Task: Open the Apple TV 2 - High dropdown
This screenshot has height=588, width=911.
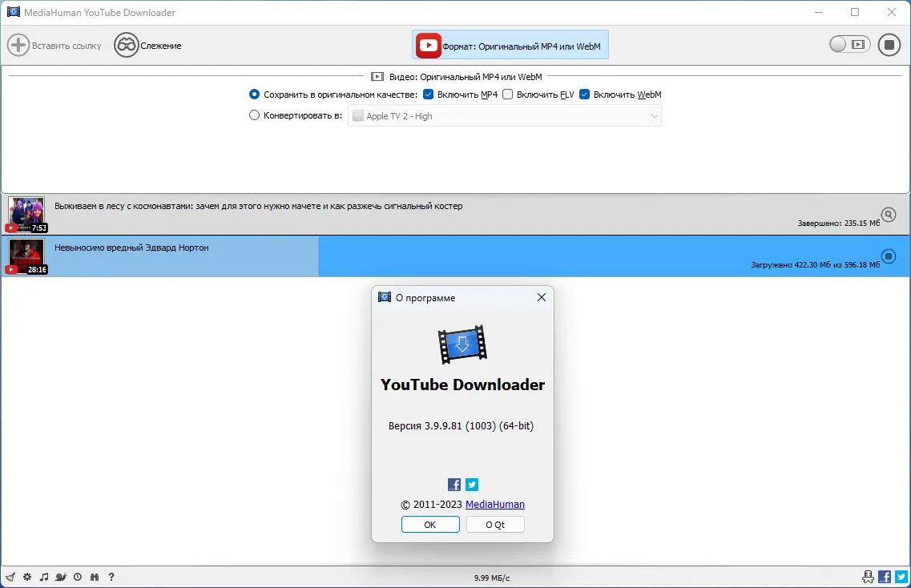Action: point(505,115)
